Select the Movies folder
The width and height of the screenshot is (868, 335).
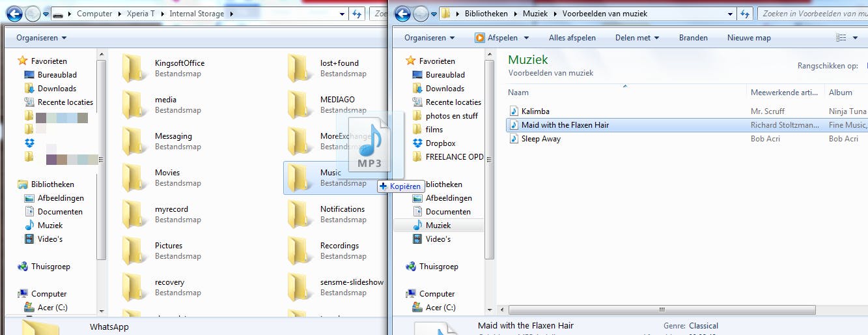tap(158, 177)
